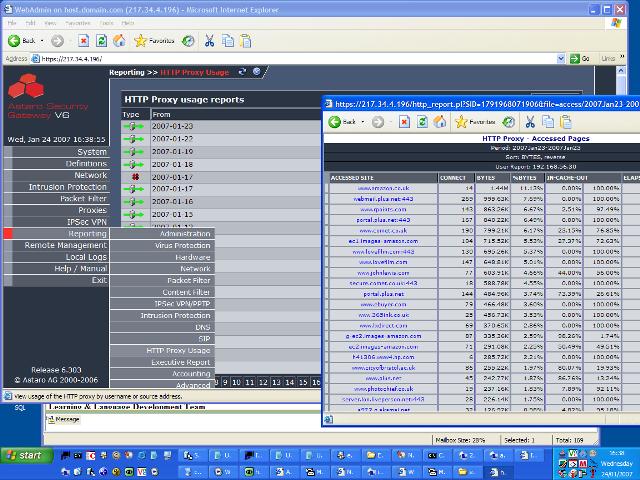Click Paste clipboard icon in main window toolbar
Image resolution: width=640 pixels, height=480 pixels.
pos(247,41)
